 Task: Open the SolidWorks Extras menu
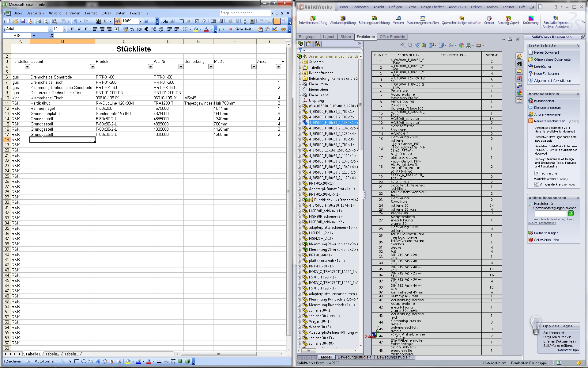(411, 7)
